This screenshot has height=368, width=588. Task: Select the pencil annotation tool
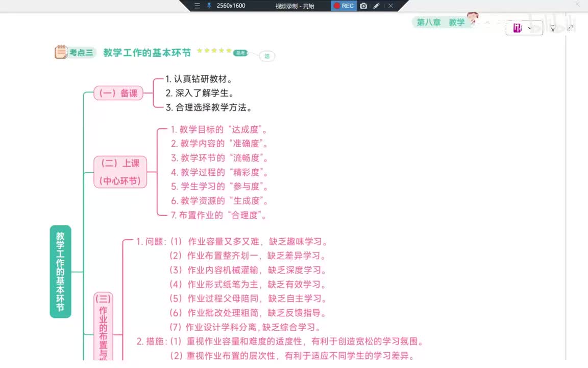[x=376, y=6]
